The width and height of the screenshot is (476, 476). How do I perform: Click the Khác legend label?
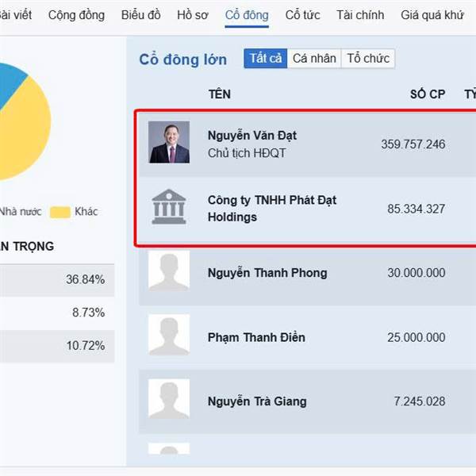click(x=86, y=212)
